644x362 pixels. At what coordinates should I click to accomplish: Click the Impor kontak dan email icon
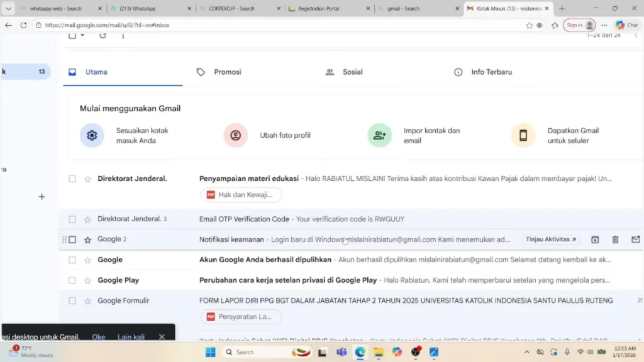[x=379, y=135]
